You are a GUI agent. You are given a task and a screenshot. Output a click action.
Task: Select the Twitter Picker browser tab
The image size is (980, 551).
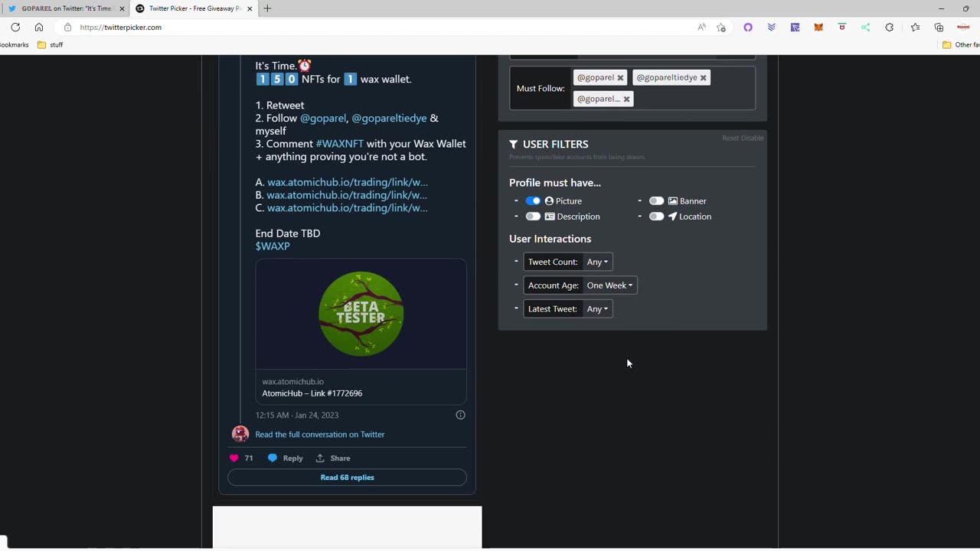tap(194, 8)
